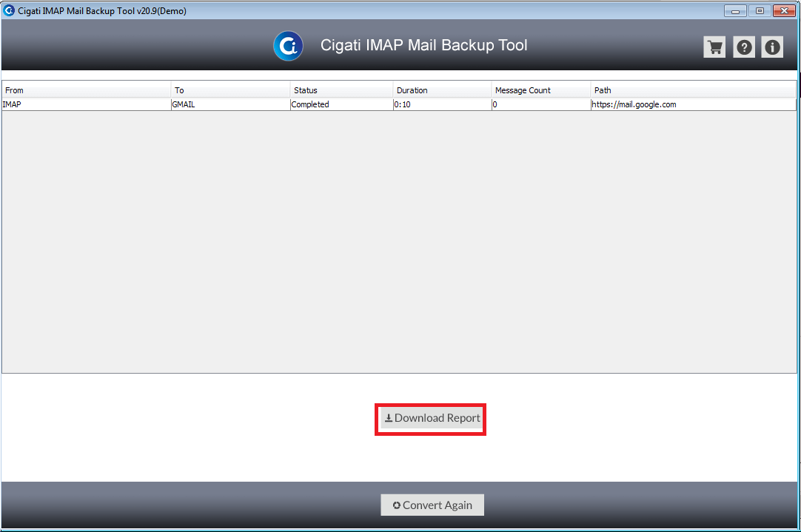Select the IMAP cell in From column
Image resolution: width=801 pixels, height=532 pixels.
(x=87, y=104)
